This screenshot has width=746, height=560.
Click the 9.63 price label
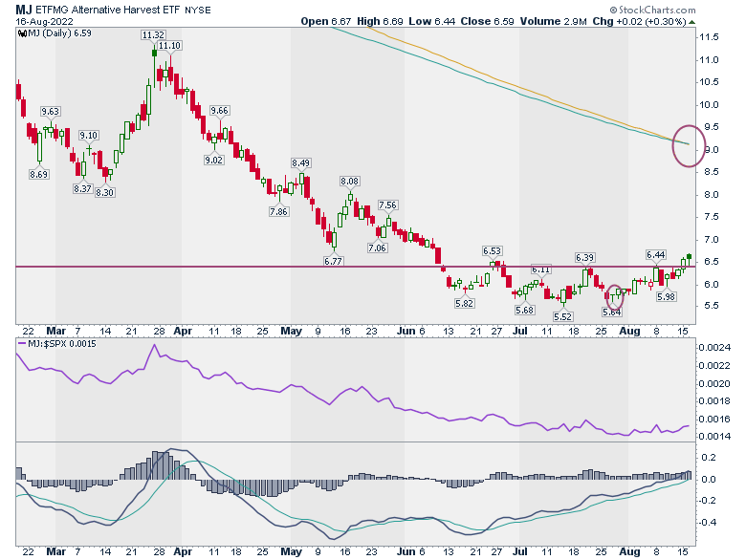(x=50, y=111)
